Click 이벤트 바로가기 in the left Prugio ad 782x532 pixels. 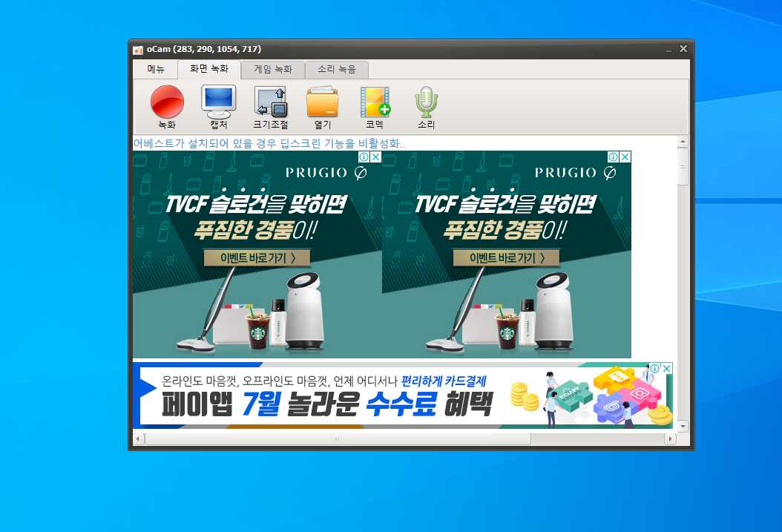[x=257, y=257]
